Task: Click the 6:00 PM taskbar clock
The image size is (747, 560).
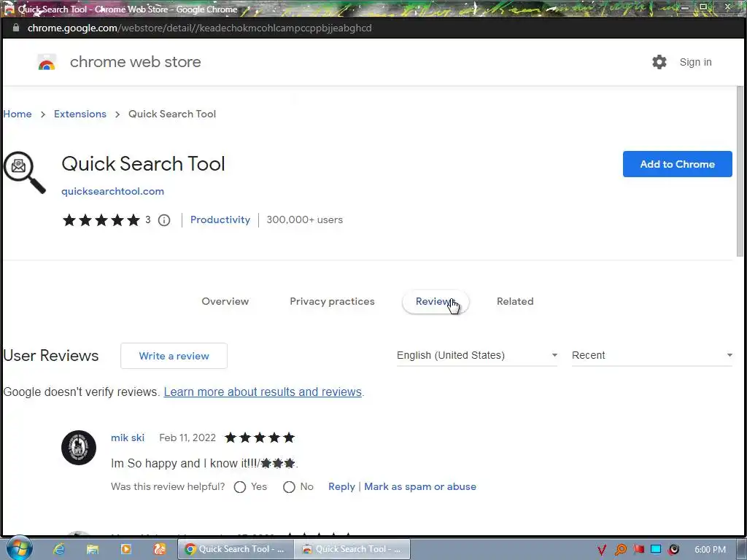Action: point(710,550)
